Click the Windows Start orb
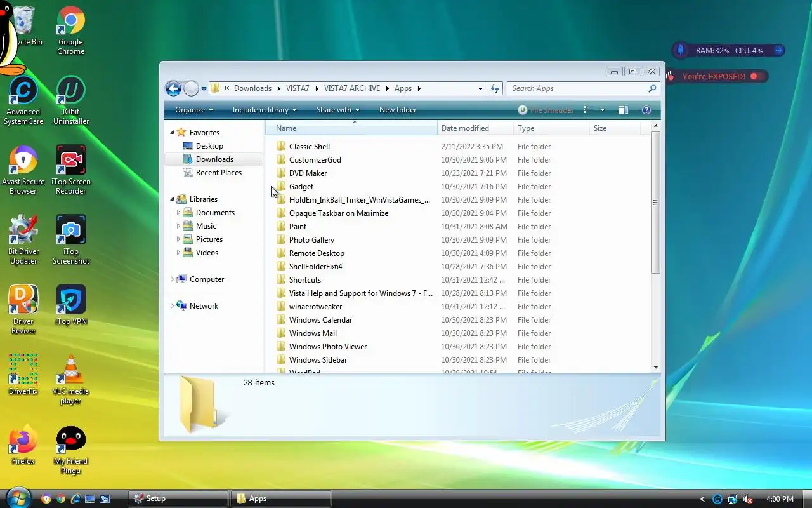This screenshot has height=508, width=812. pos(18,497)
